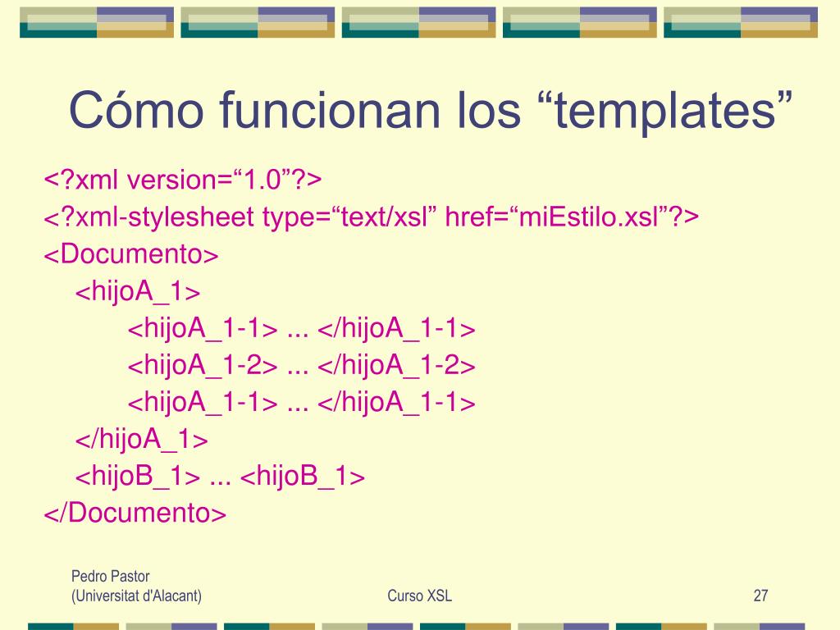Click the closing </hijoA_1> tag

pos(141,440)
